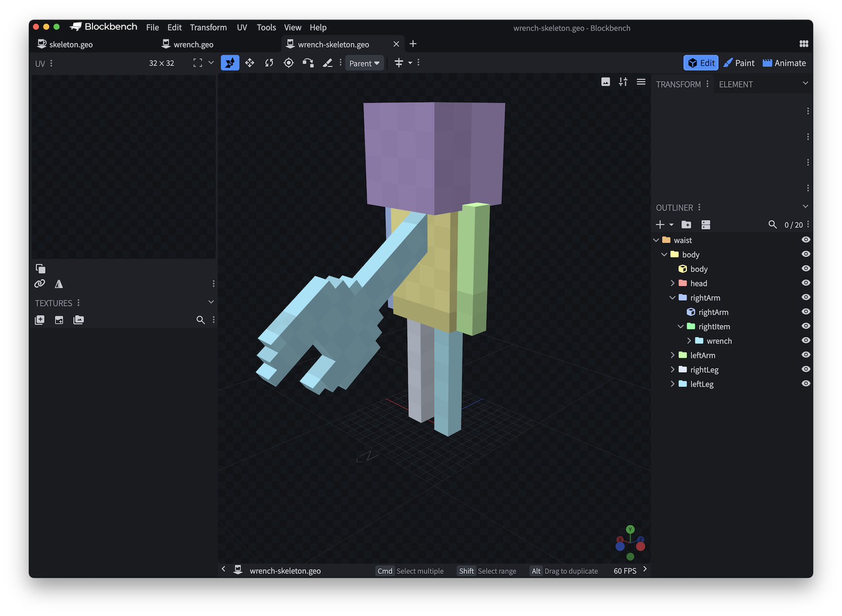Expand the rightLeg group
842x616 pixels.
pos(672,369)
